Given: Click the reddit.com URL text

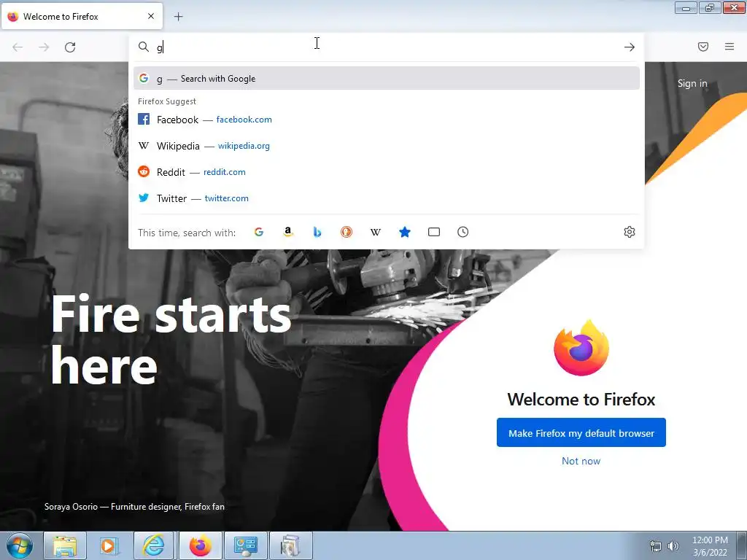Looking at the screenshot, I should coord(225,172).
